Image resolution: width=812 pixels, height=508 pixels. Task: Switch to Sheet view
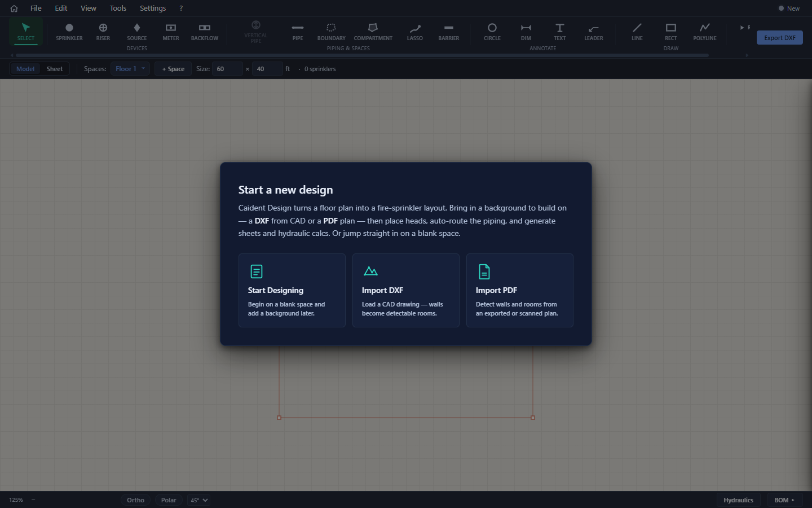[x=55, y=69]
